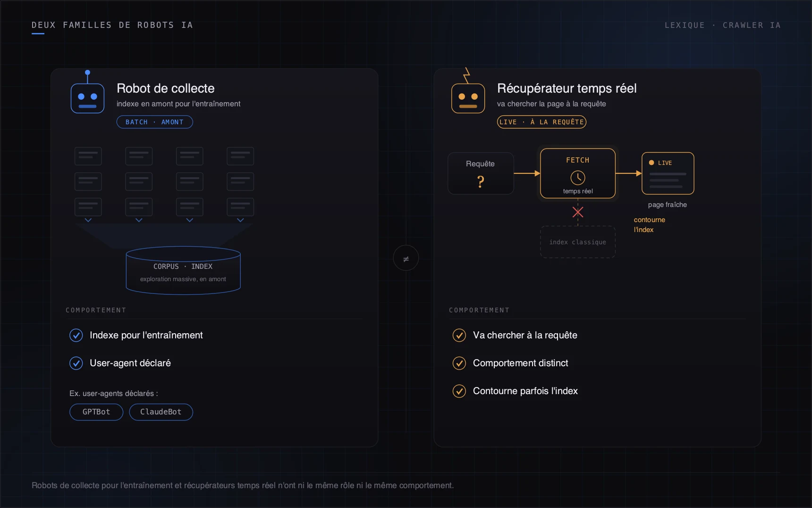The width and height of the screenshot is (812, 508).
Task: Click the GPTBot user-agent pill
Action: [96, 412]
